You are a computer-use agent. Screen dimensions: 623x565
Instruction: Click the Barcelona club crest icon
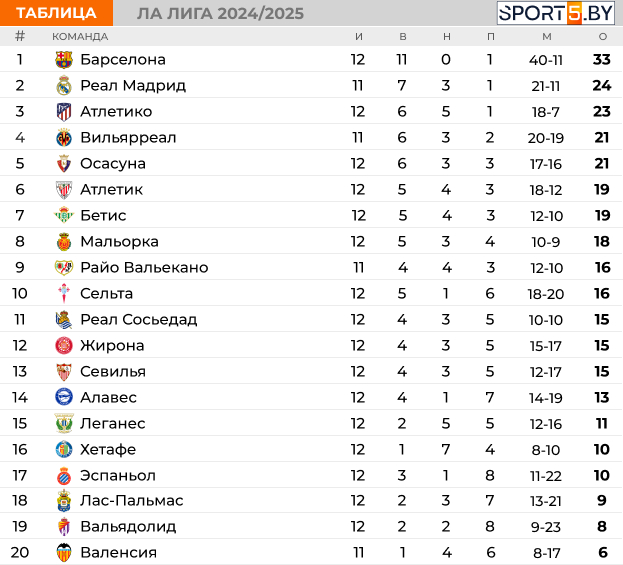pyautogui.click(x=64, y=60)
